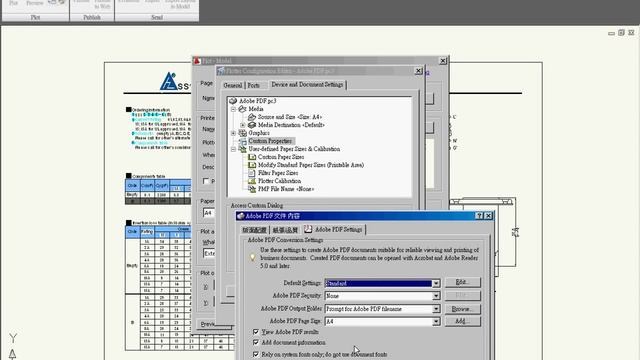The image size is (640, 360).
Task: Toggle the checkbox in Plot dialog printer section
Action: (x=206, y=181)
